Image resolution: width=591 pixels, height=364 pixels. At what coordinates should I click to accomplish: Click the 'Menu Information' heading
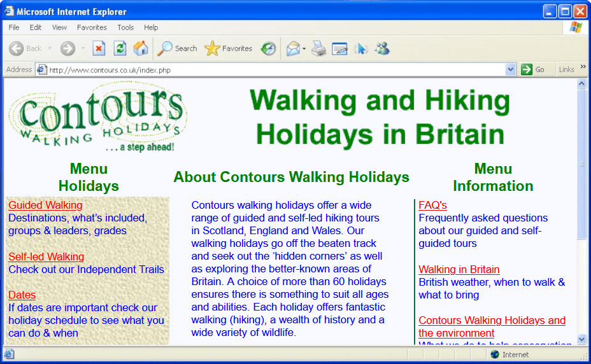coord(493,177)
